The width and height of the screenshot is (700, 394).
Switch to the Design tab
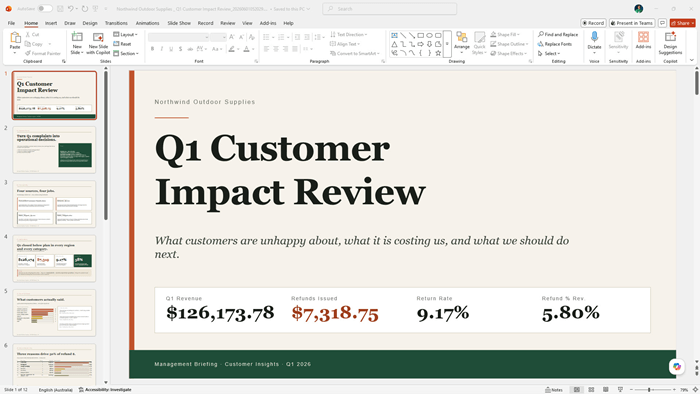pyautogui.click(x=90, y=23)
